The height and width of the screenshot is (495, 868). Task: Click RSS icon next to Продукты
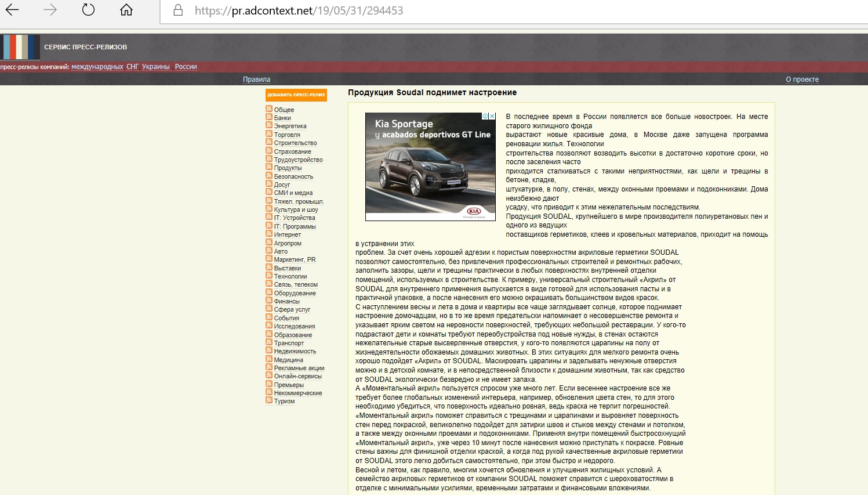pyautogui.click(x=269, y=167)
